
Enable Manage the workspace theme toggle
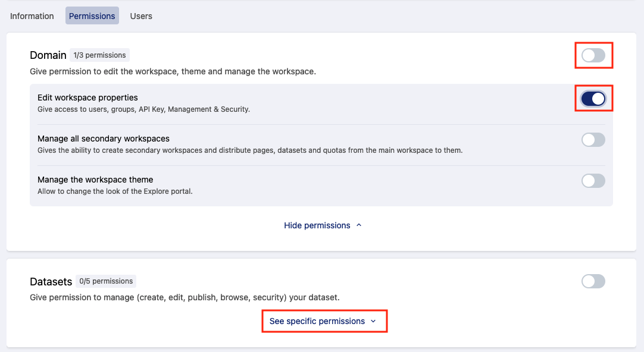593,181
